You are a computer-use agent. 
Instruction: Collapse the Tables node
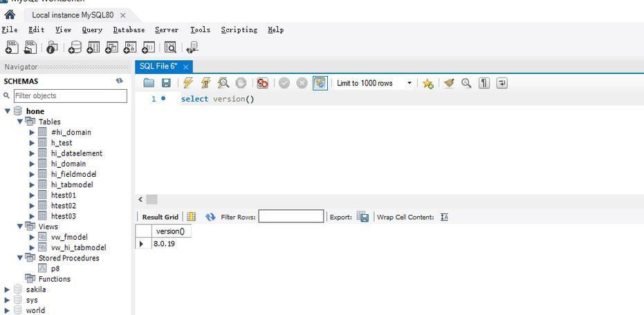point(19,122)
